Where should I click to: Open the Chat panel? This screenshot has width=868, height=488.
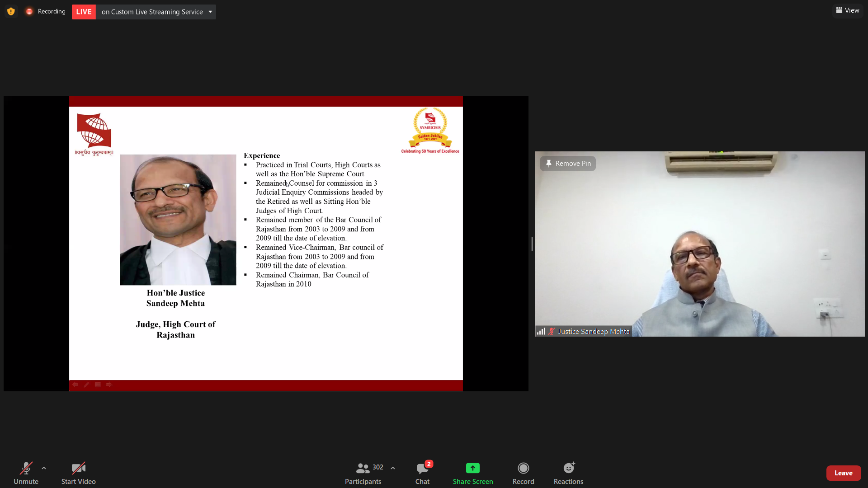point(422,473)
